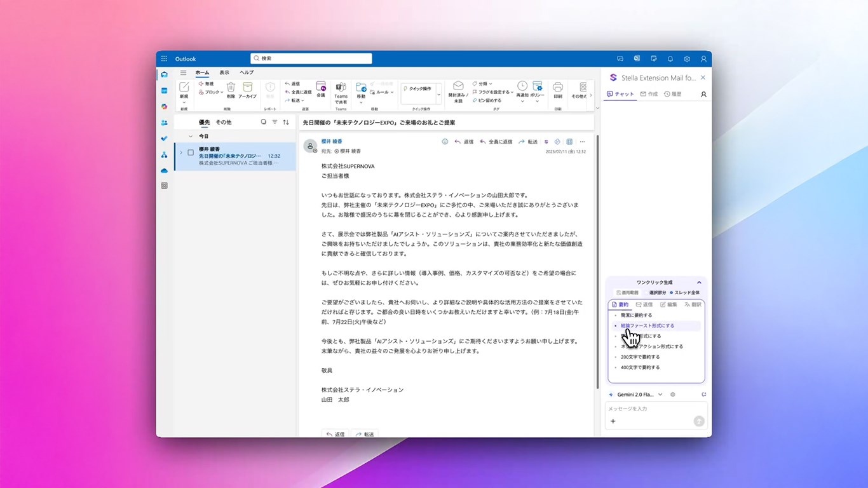Switch to the ヘルプ ribbon tab
Screen dimensions: 868x488
click(x=247, y=72)
